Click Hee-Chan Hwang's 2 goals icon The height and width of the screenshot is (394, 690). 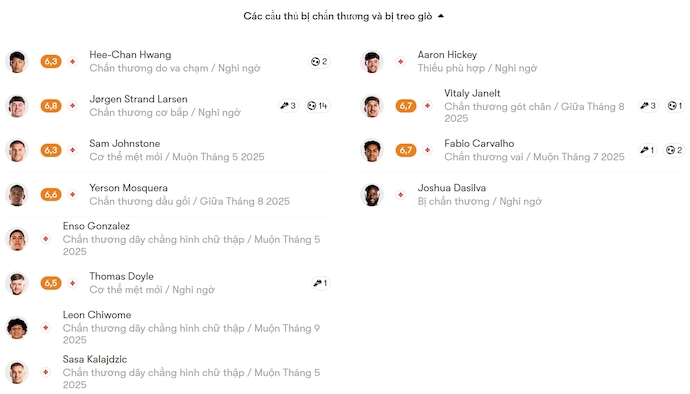tap(319, 61)
